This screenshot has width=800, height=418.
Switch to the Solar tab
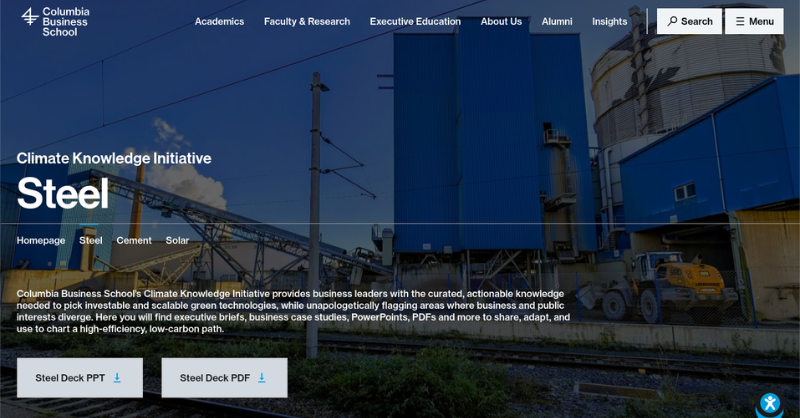pyautogui.click(x=177, y=240)
